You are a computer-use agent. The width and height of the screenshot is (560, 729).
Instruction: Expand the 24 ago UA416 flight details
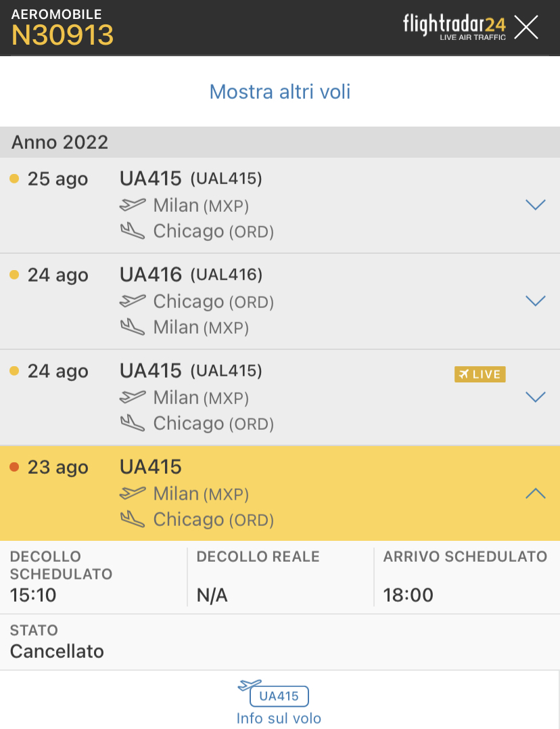535,301
